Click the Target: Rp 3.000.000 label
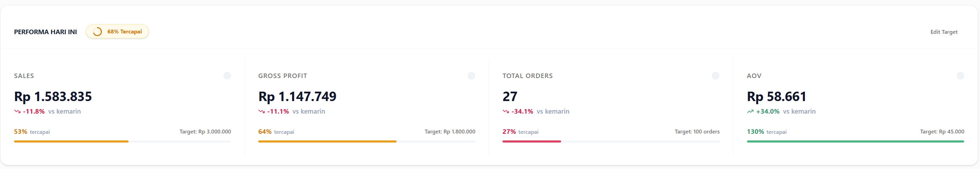The image size is (980, 169). (205, 132)
